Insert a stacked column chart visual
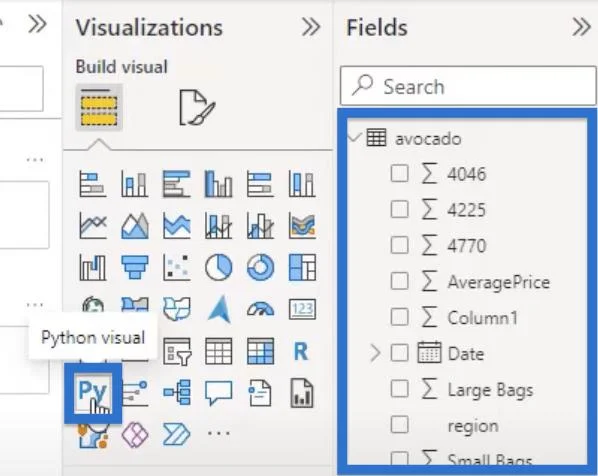598x476 pixels. [x=134, y=184]
